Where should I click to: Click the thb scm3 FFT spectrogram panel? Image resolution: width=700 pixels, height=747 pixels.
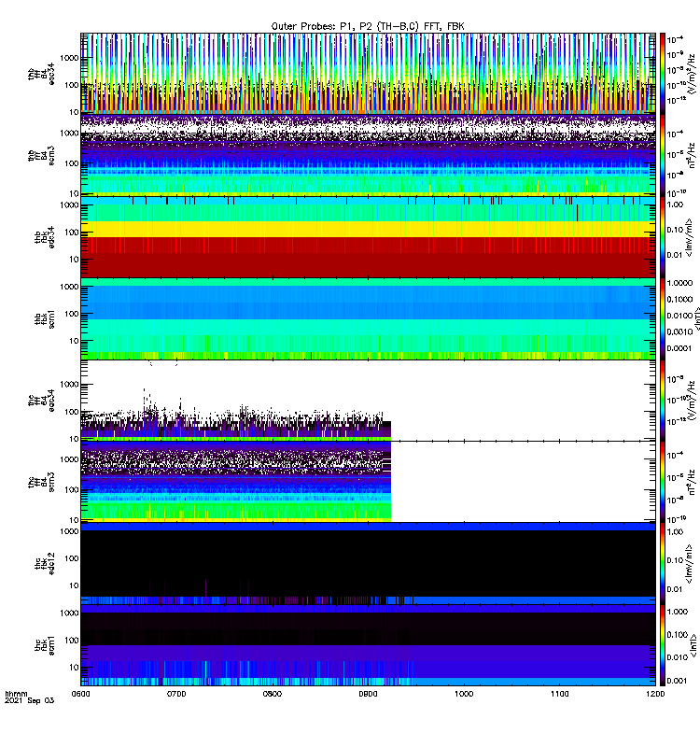click(x=368, y=155)
